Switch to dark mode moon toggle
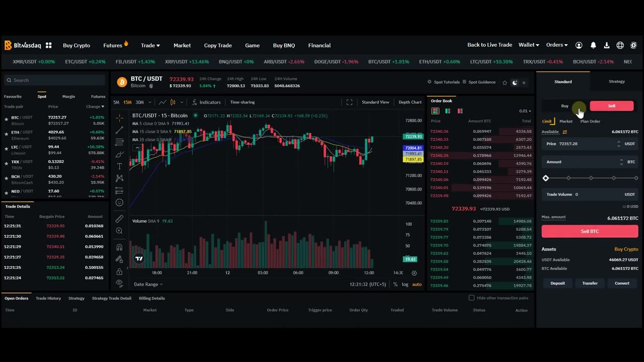This screenshot has height=362, width=644. (x=515, y=82)
